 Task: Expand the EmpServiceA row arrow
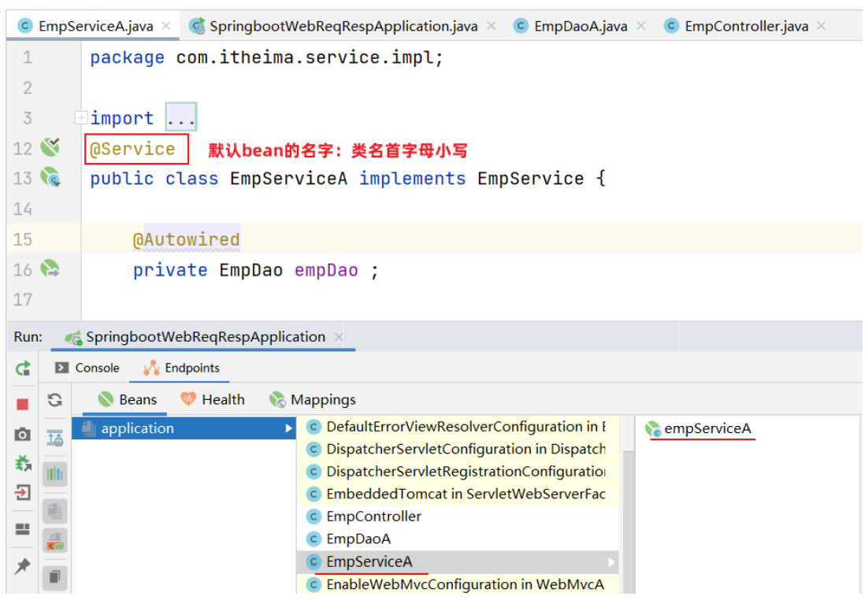(610, 561)
